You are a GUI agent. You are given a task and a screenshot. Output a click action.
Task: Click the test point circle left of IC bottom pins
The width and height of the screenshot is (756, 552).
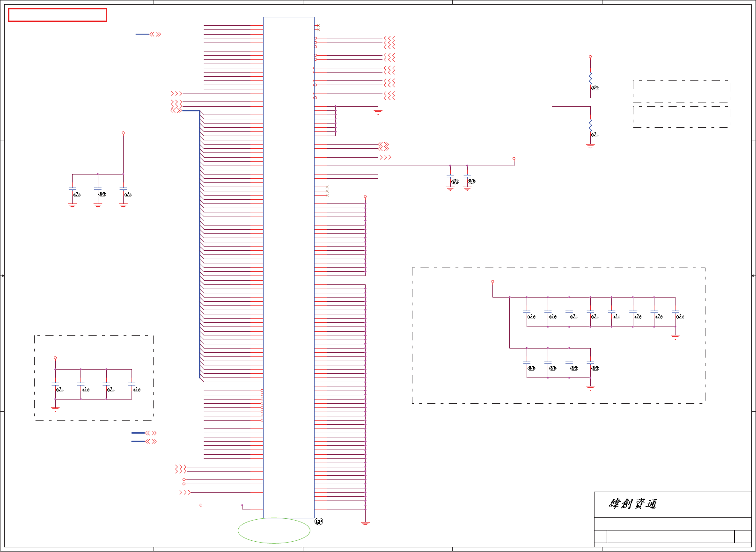pos(201,505)
